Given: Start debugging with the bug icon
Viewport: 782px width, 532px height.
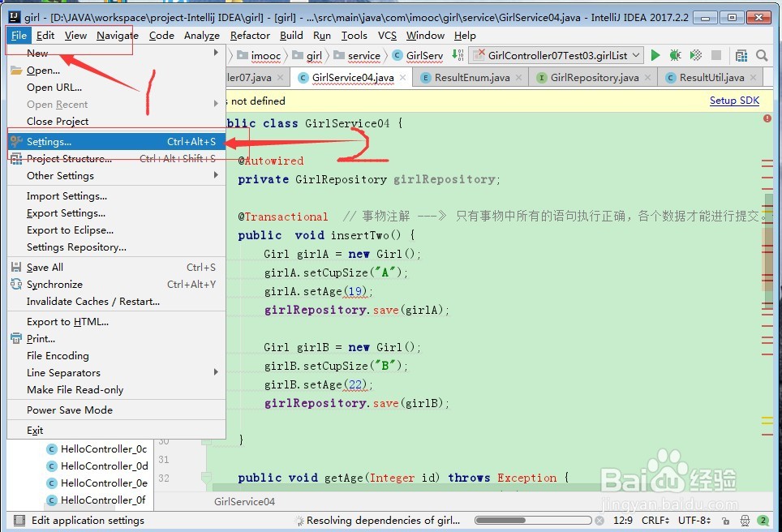Looking at the screenshot, I should (675, 55).
